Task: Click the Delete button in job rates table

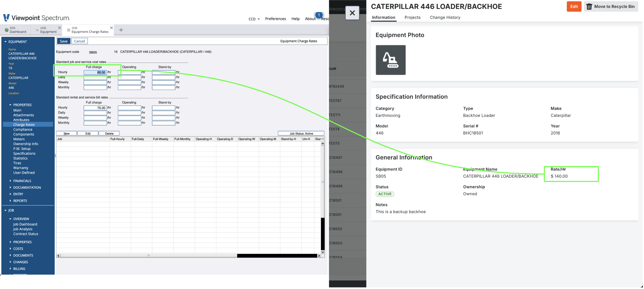Action: pos(108,133)
